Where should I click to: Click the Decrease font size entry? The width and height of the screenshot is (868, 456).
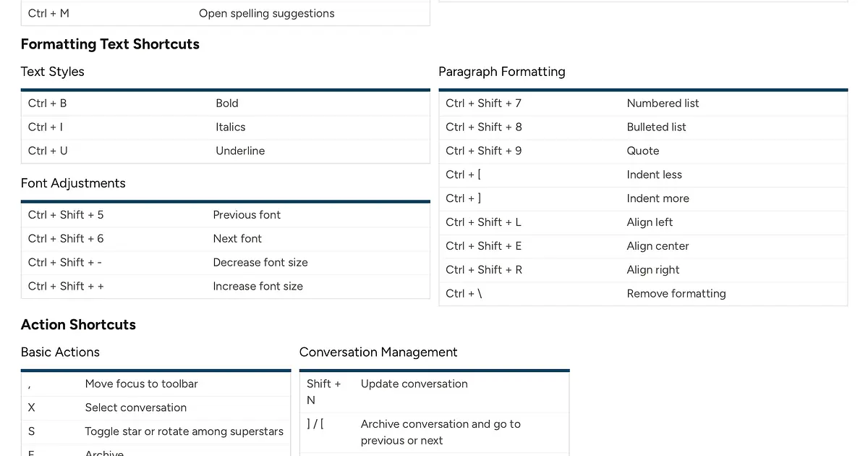coord(260,263)
